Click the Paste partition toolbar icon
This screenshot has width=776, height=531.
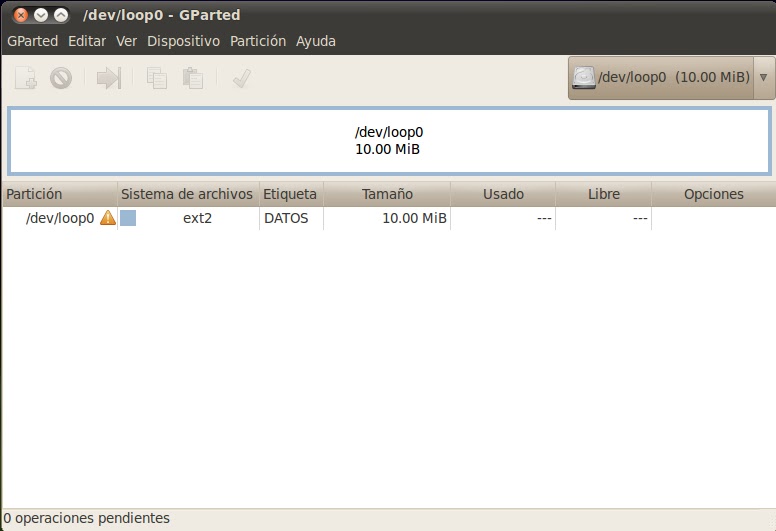tap(193, 78)
